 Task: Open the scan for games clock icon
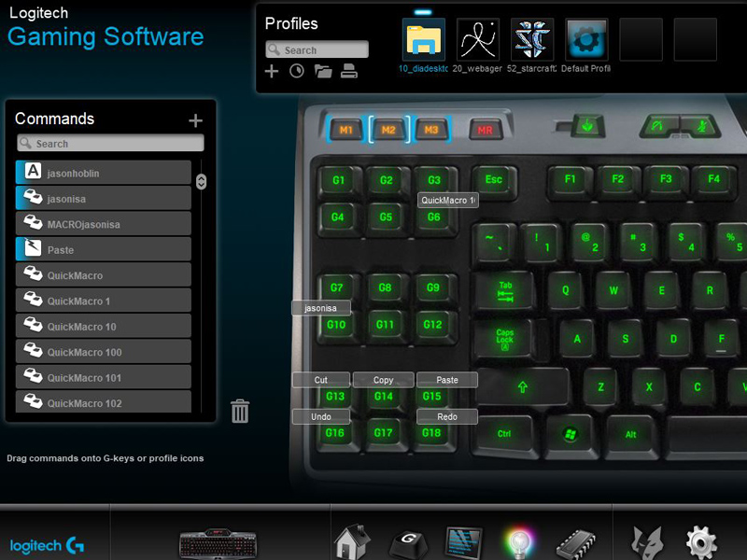point(297,72)
